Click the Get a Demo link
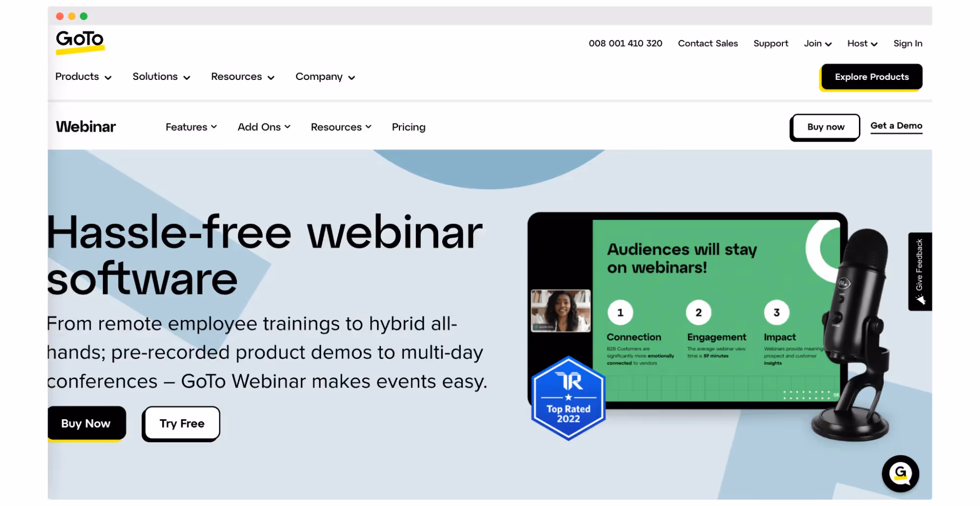The height and width of the screenshot is (506, 980). (x=896, y=126)
